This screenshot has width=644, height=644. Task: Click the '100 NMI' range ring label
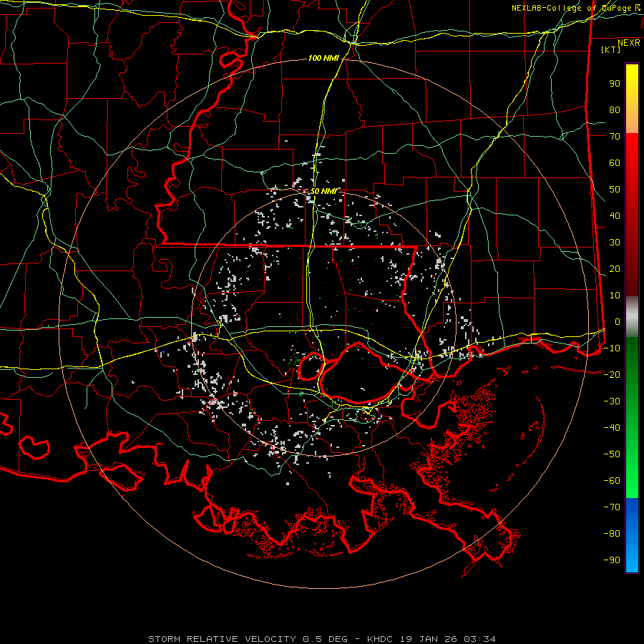pyautogui.click(x=323, y=59)
